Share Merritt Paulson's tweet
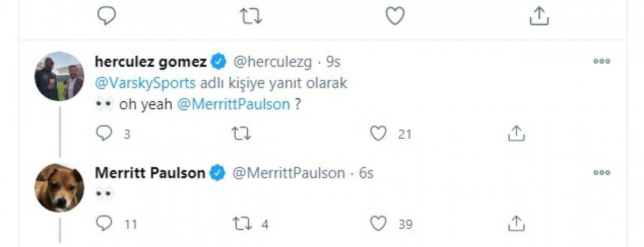The width and height of the screenshot is (644, 247). (x=516, y=223)
